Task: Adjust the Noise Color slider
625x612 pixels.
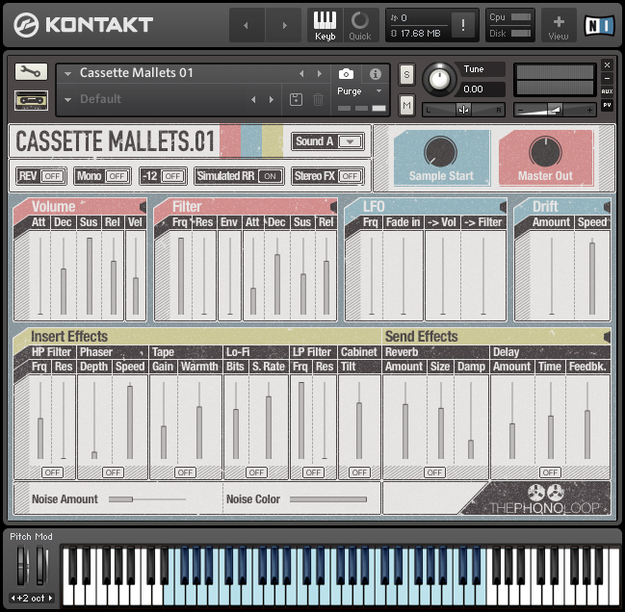Action: (328, 499)
